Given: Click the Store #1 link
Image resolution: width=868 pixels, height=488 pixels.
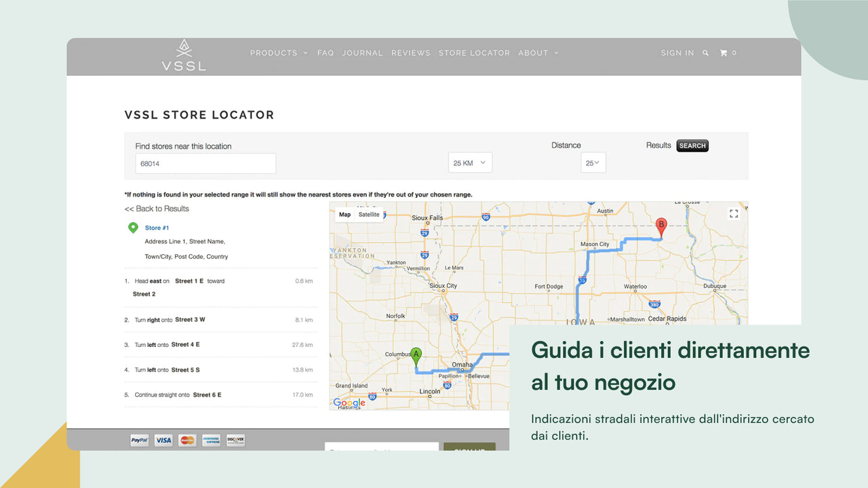Looking at the screenshot, I should point(157,228).
